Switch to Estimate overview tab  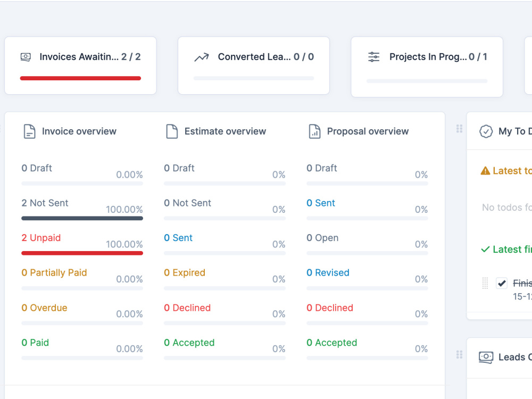pos(225,131)
